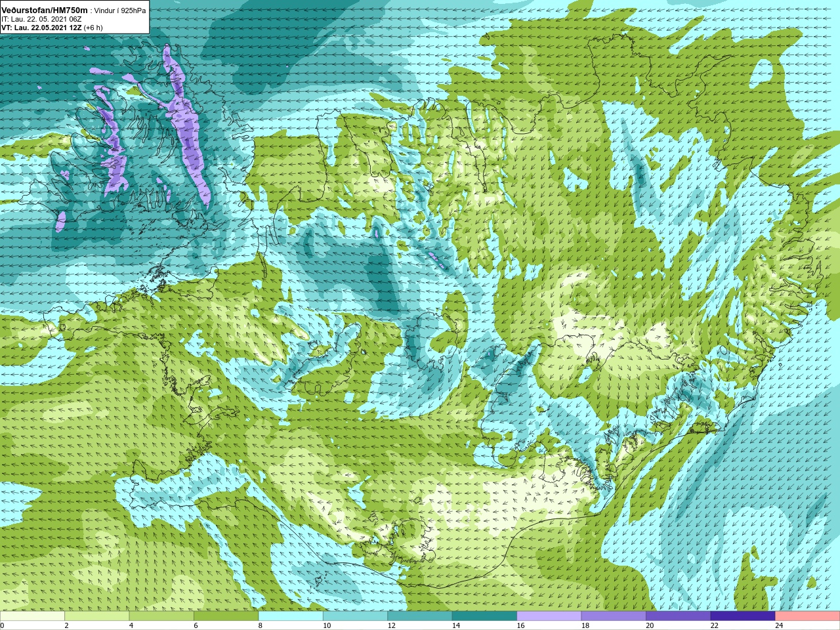Image resolution: width=840 pixels, height=630 pixels.
Task: Pick the 18–20 medium purple legend swatch
Action: tap(614, 616)
